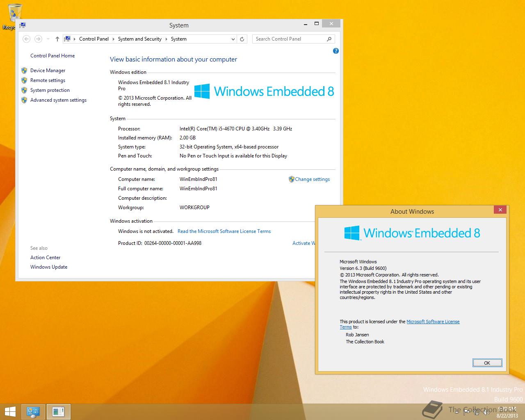Expand the System and Security breadcrumb arrow

click(167, 39)
